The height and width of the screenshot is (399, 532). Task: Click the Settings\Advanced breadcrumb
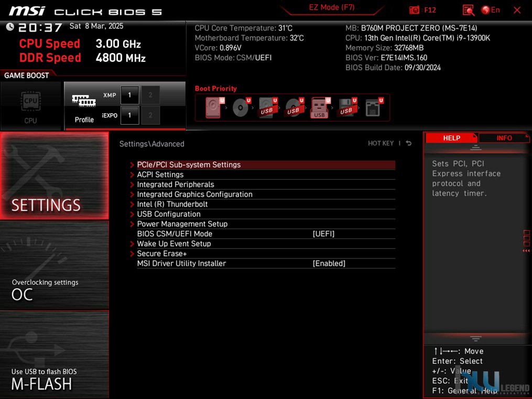(x=151, y=144)
